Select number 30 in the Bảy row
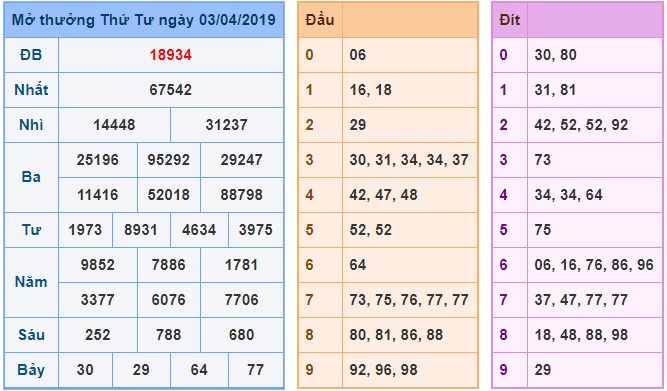 tap(85, 370)
